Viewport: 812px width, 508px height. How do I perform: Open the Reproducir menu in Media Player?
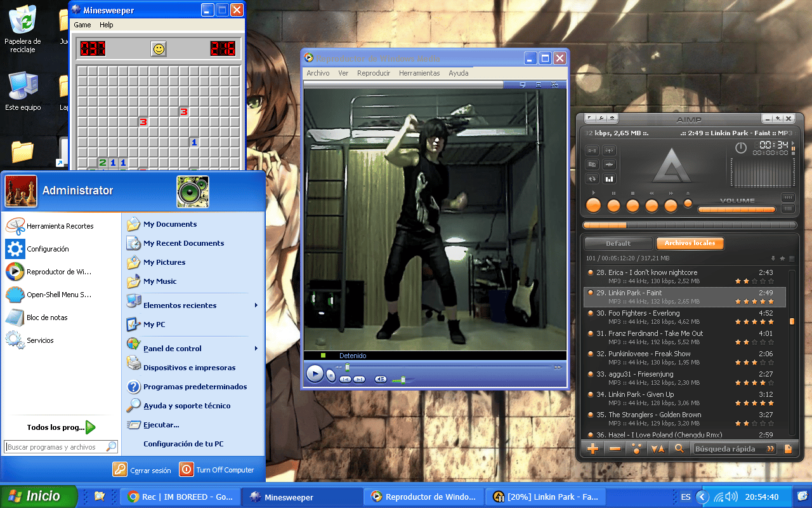pos(374,73)
